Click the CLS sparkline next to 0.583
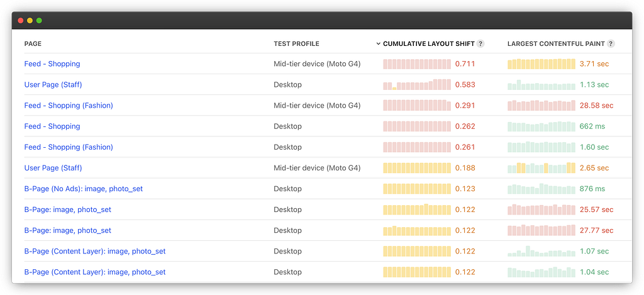This screenshot has height=295, width=644. pos(417,85)
